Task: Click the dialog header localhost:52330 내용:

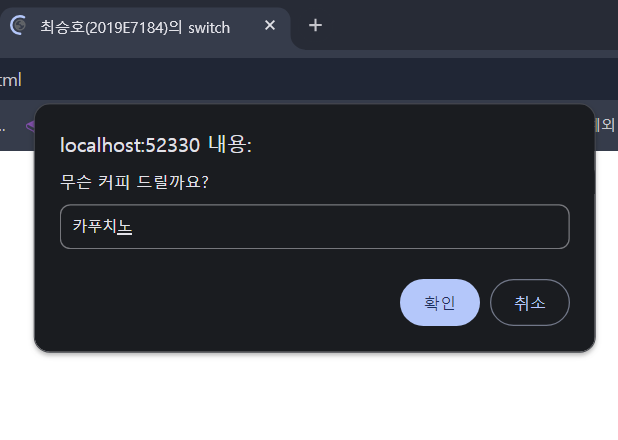Action: (156, 144)
